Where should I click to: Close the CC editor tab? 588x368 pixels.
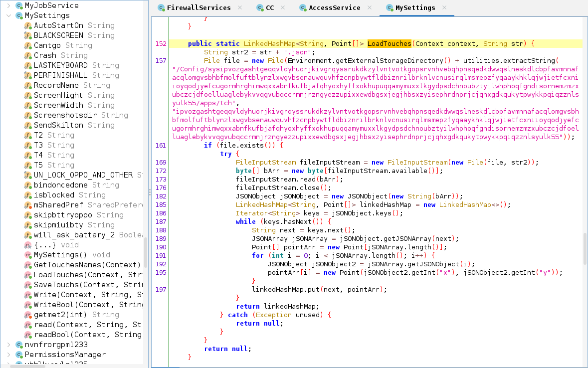pyautogui.click(x=283, y=8)
